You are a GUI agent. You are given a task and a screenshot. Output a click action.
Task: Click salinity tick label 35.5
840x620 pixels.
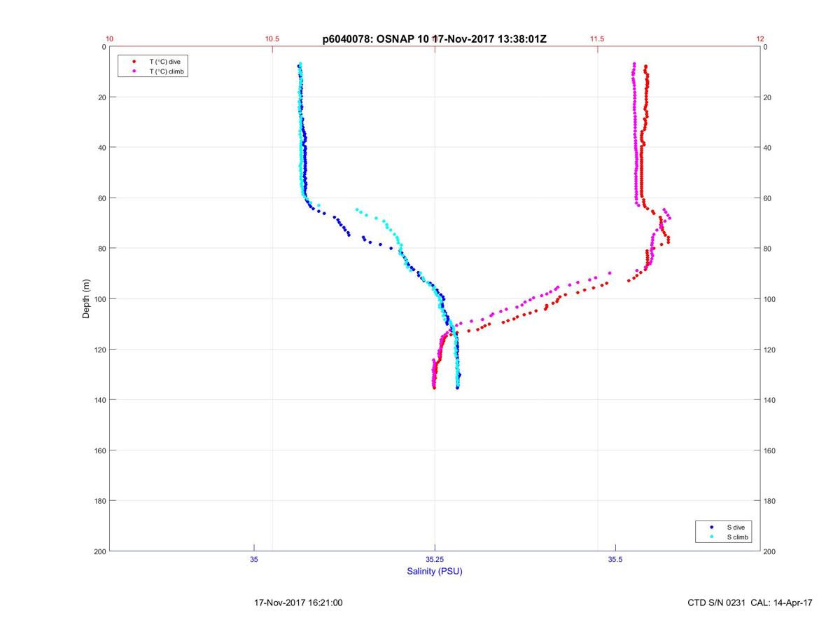615,559
